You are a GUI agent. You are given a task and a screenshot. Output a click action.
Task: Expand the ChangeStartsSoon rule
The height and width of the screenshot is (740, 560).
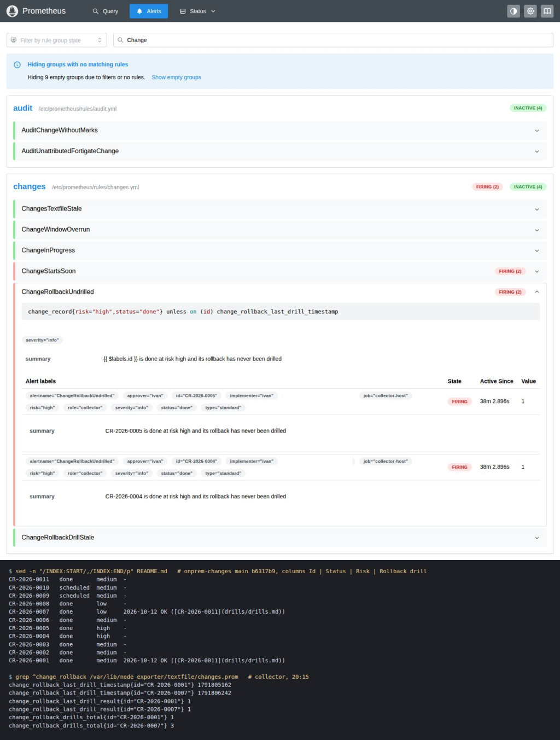click(279, 271)
